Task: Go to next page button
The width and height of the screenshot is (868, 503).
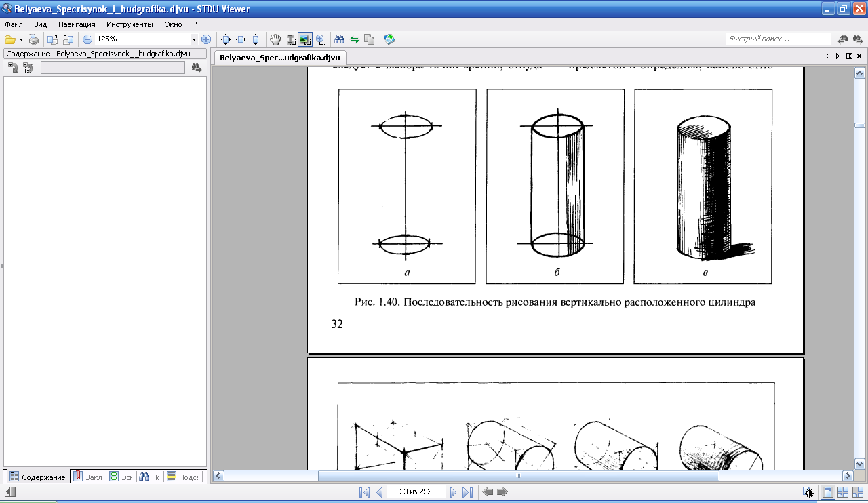Action: [453, 493]
